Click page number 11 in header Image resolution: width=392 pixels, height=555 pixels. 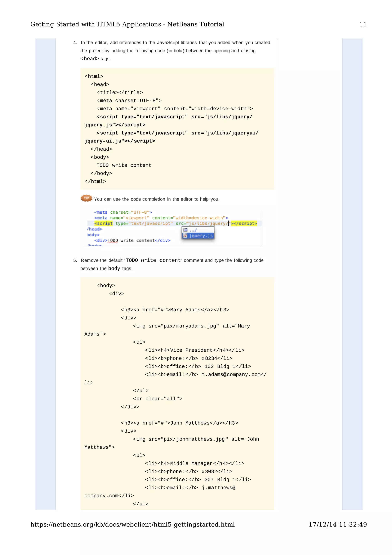[x=363, y=24]
